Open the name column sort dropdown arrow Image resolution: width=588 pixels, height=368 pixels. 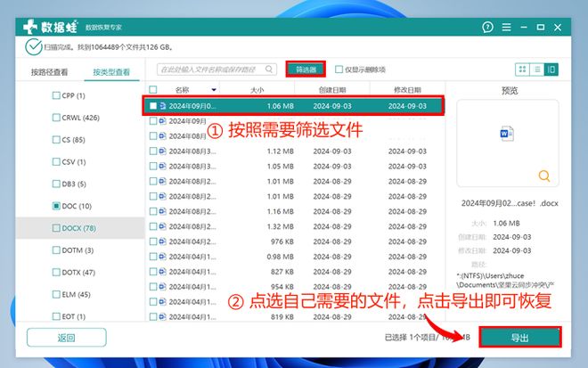tap(214, 90)
